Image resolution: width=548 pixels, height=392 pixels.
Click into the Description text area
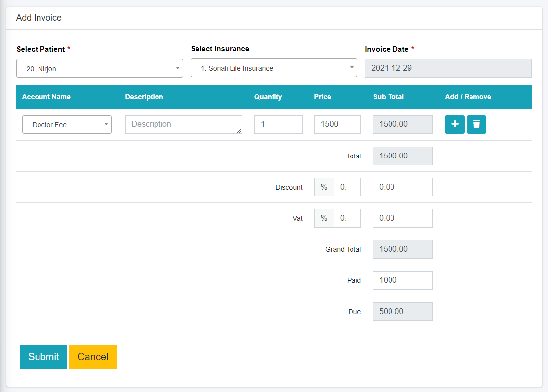click(x=184, y=124)
